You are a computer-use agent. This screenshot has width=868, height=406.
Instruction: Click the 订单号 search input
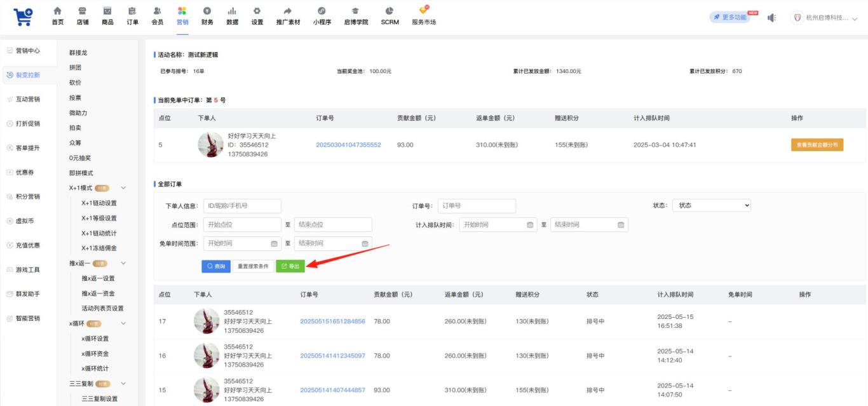[x=477, y=206]
